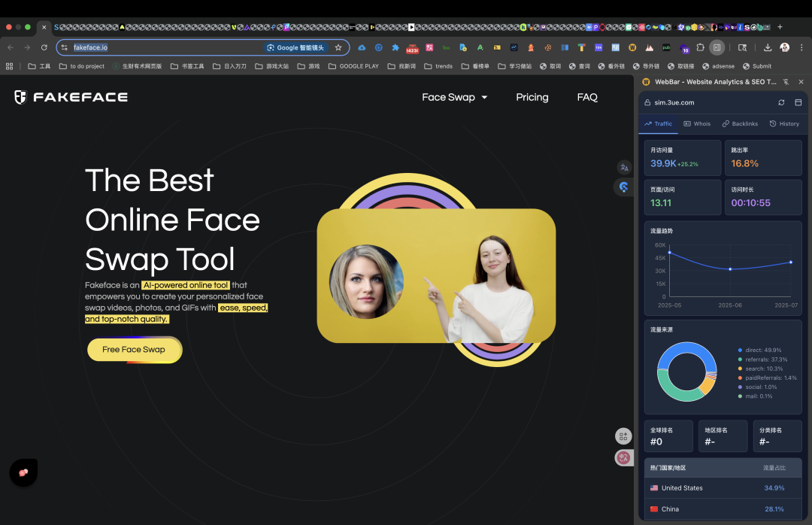The image size is (812, 525).
Task: Click the adsense bookmark
Action: click(x=718, y=66)
